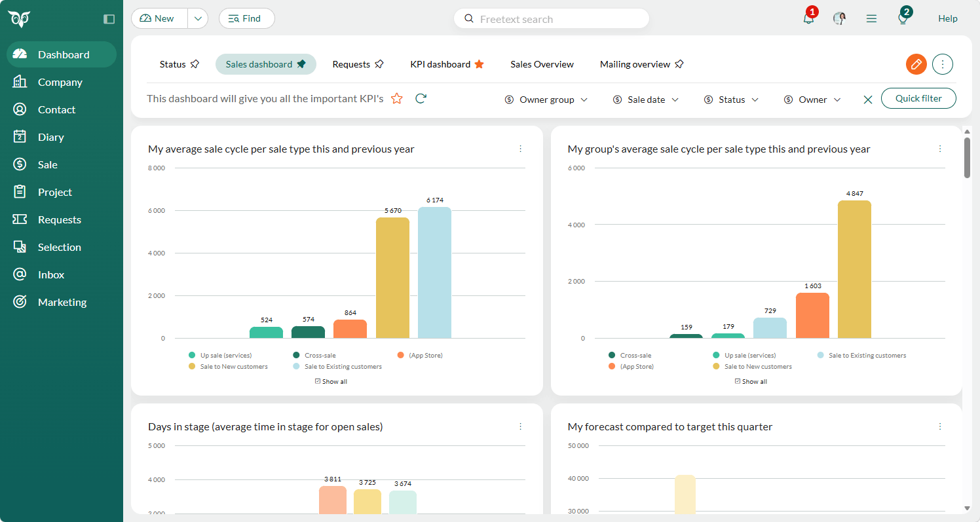
Task: Toggle Sale to Existing customers legend in My average chart
Action: [337, 366]
